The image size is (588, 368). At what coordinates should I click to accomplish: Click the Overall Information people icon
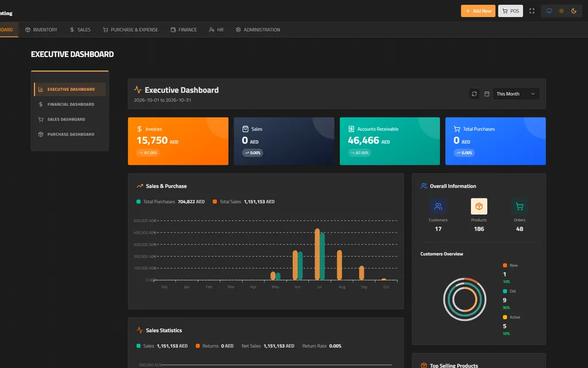(424, 186)
